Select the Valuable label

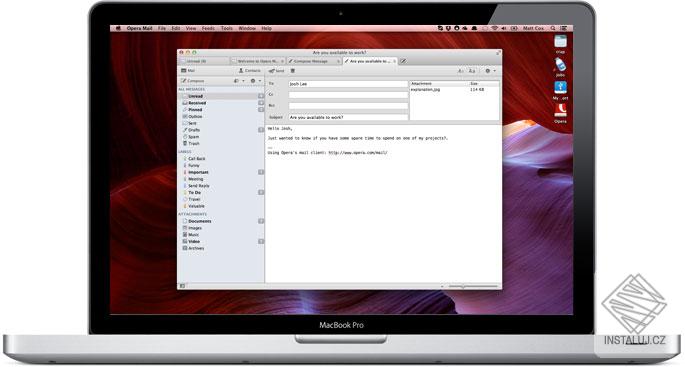coord(221,206)
